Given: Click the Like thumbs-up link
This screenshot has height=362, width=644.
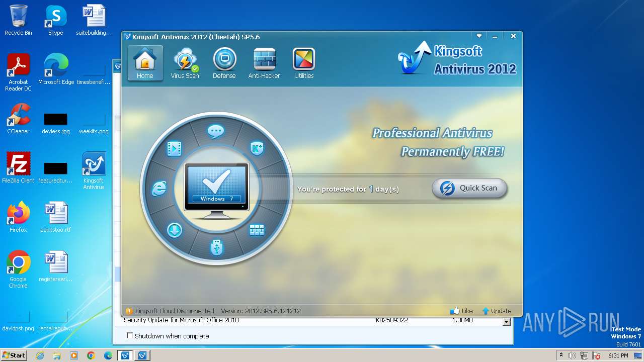Looking at the screenshot, I should click(461, 311).
